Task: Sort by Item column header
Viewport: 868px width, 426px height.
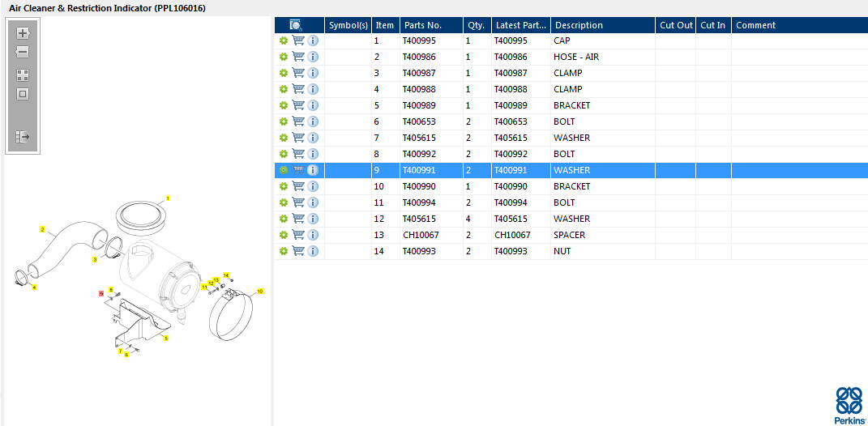Action: coord(385,25)
